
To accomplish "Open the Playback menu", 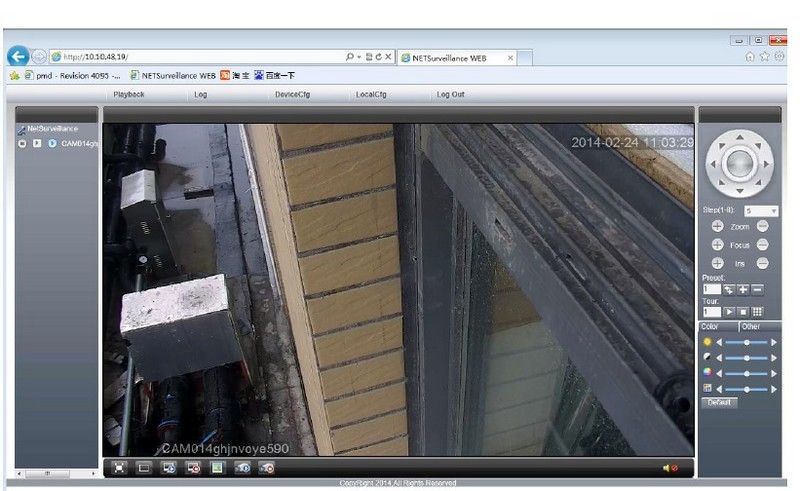I will pyautogui.click(x=129, y=94).
